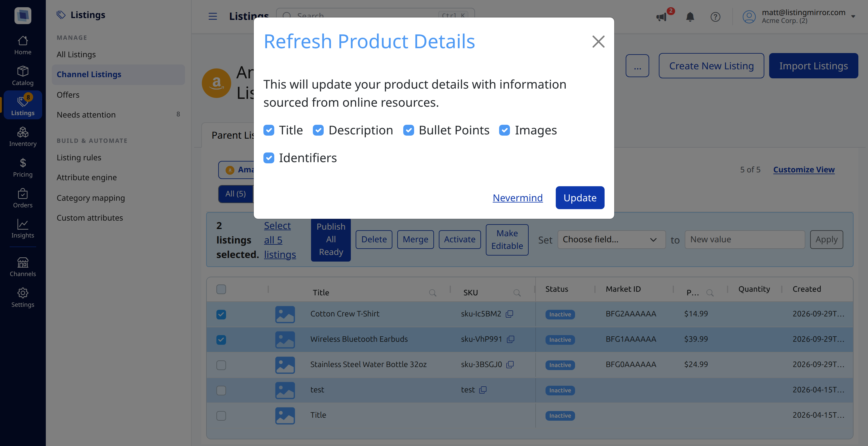Open the Choose field dropdown
Image resolution: width=868 pixels, height=446 pixels.
click(x=611, y=240)
